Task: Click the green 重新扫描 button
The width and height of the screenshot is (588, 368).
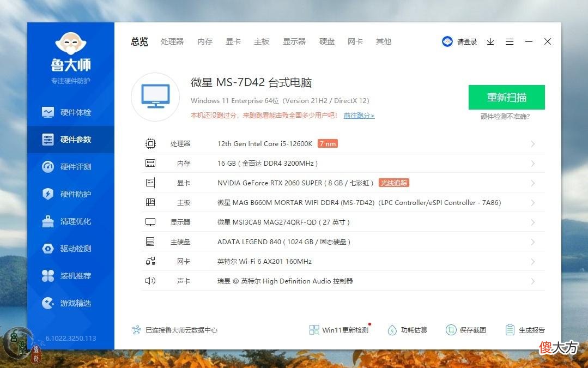Action: point(507,97)
